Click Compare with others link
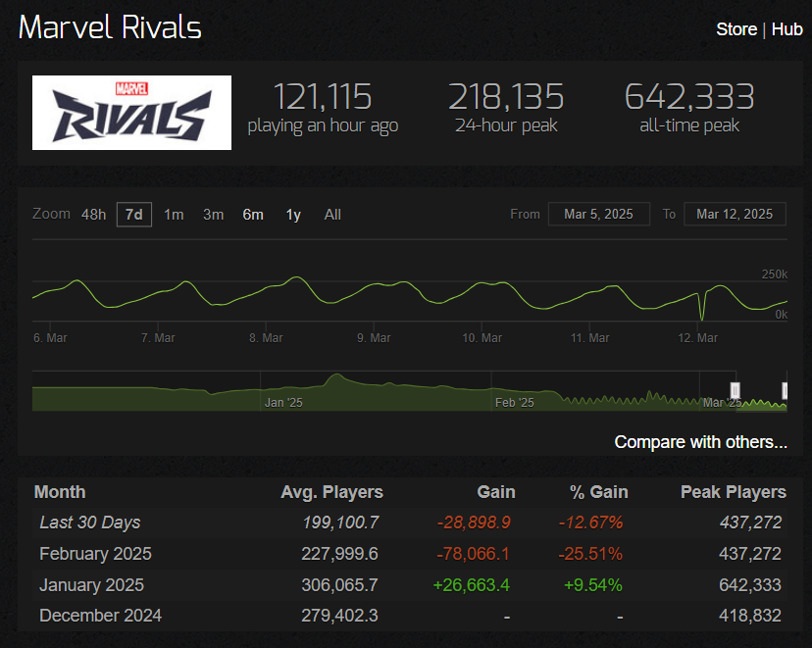Image resolution: width=812 pixels, height=648 pixels. click(x=700, y=442)
